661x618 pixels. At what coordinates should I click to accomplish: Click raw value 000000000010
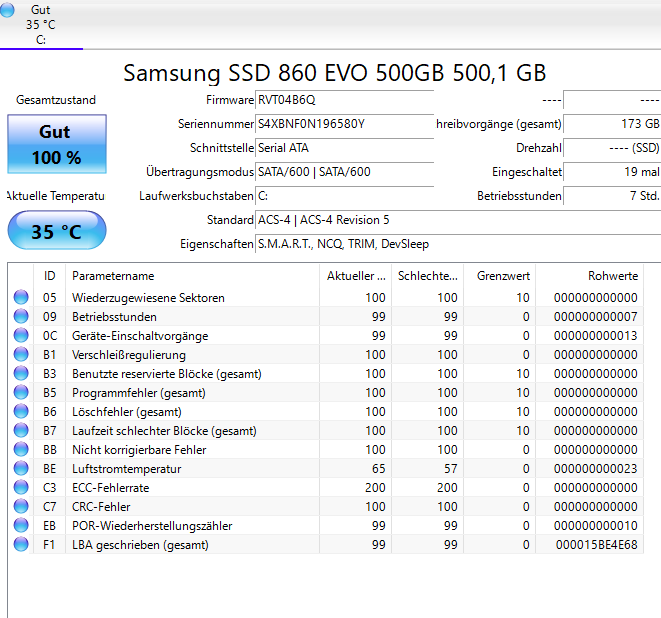click(x=596, y=525)
